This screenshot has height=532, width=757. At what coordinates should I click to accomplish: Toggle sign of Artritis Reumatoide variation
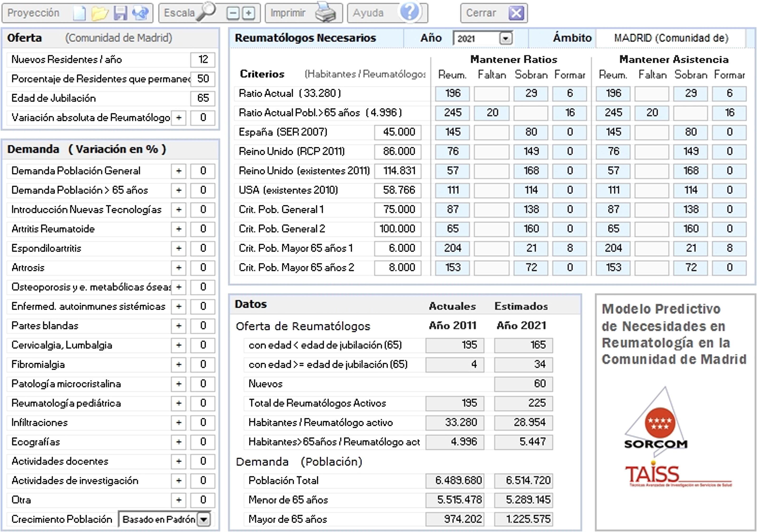click(x=178, y=229)
